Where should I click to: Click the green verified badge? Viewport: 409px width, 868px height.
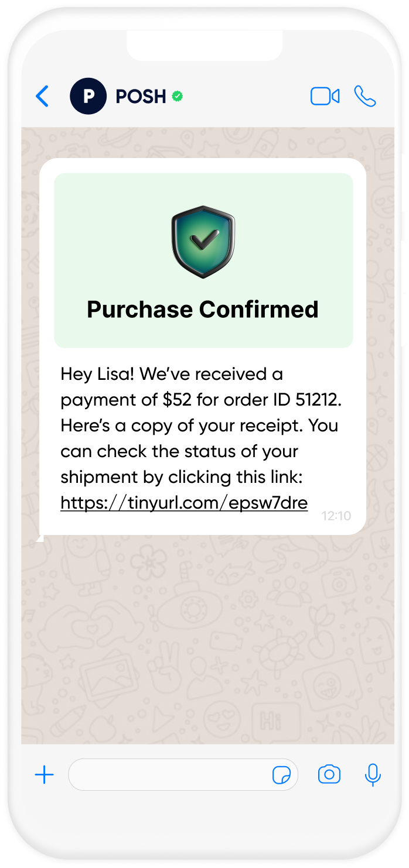178,96
